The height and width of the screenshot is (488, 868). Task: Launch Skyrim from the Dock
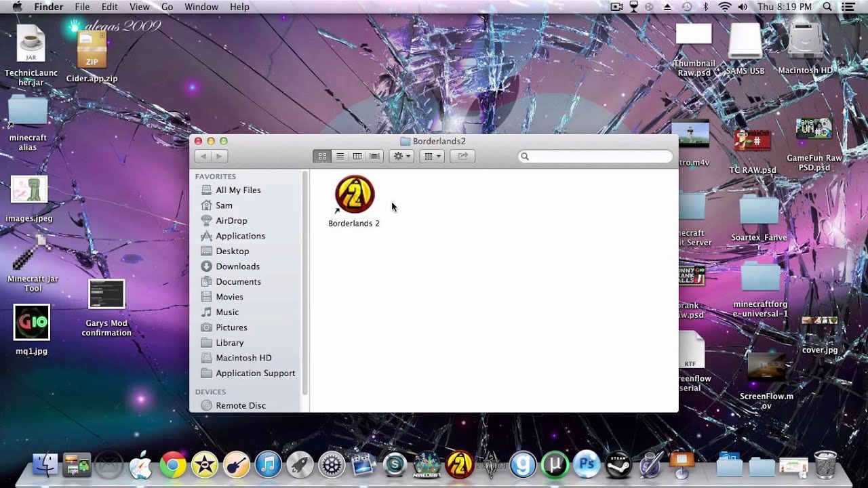tap(491, 465)
